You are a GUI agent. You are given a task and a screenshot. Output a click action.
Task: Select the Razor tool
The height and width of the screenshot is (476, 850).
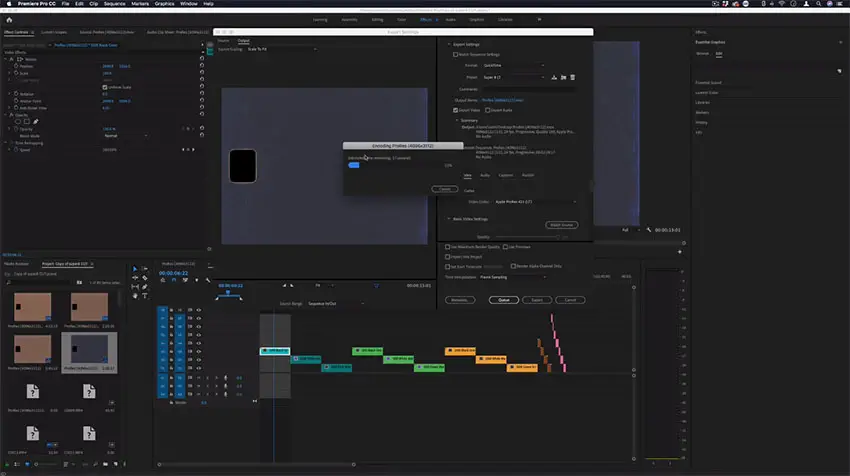[x=145, y=278]
